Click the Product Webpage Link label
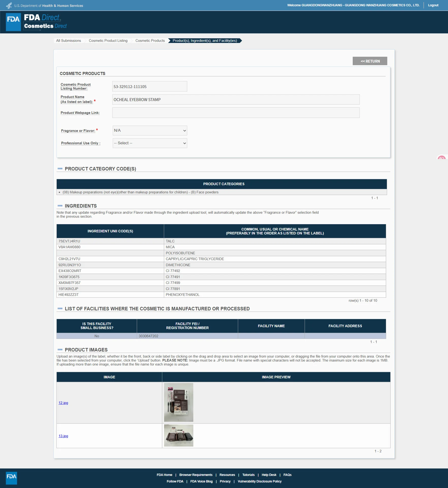This screenshot has height=488, width=448. click(x=80, y=113)
